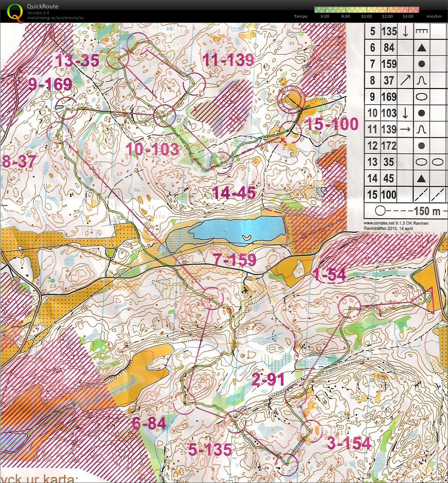The image size is (448, 483).
Task: Click the yellow middle of the tempo color scale
Action: (367, 9)
